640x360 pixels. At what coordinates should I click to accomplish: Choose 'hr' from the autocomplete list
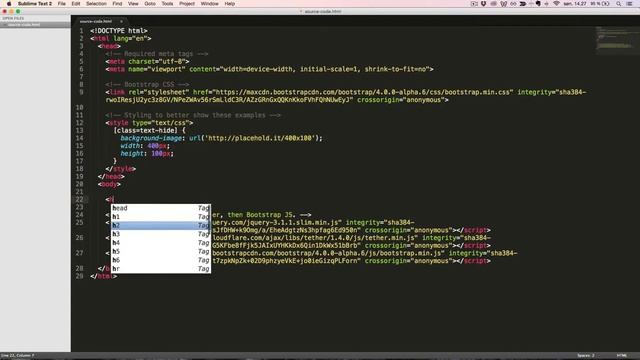coord(161,269)
